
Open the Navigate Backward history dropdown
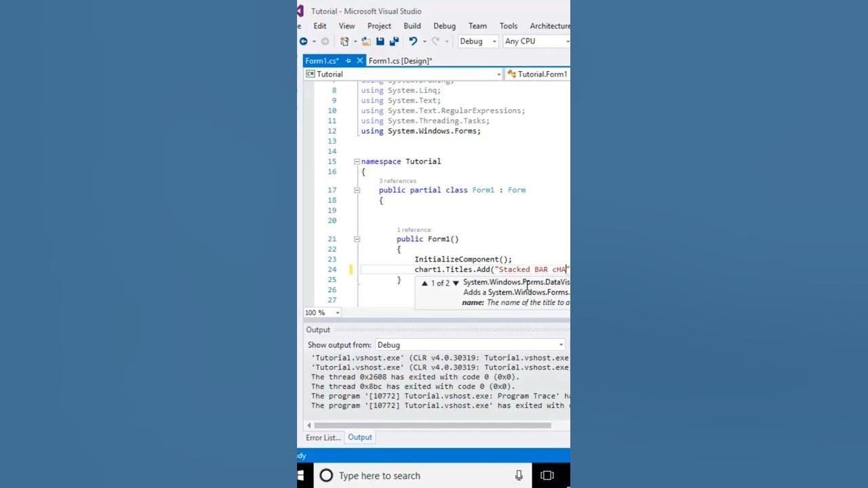coord(313,41)
